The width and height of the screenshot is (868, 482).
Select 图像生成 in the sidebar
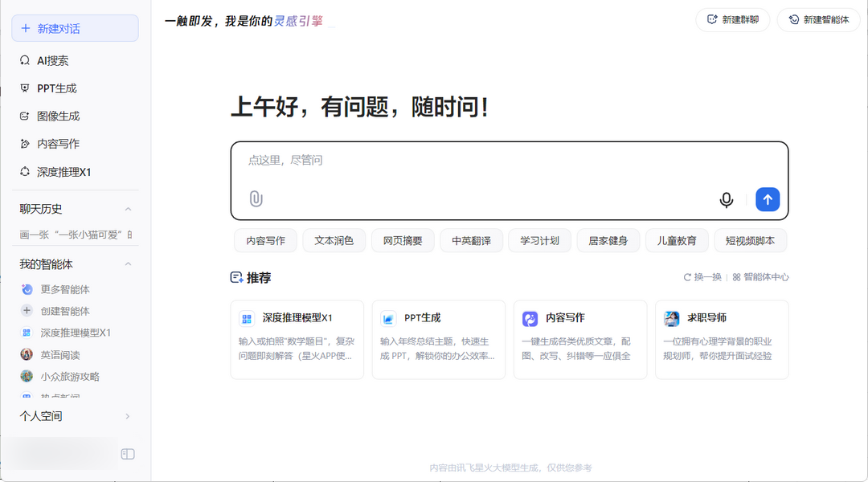point(58,116)
